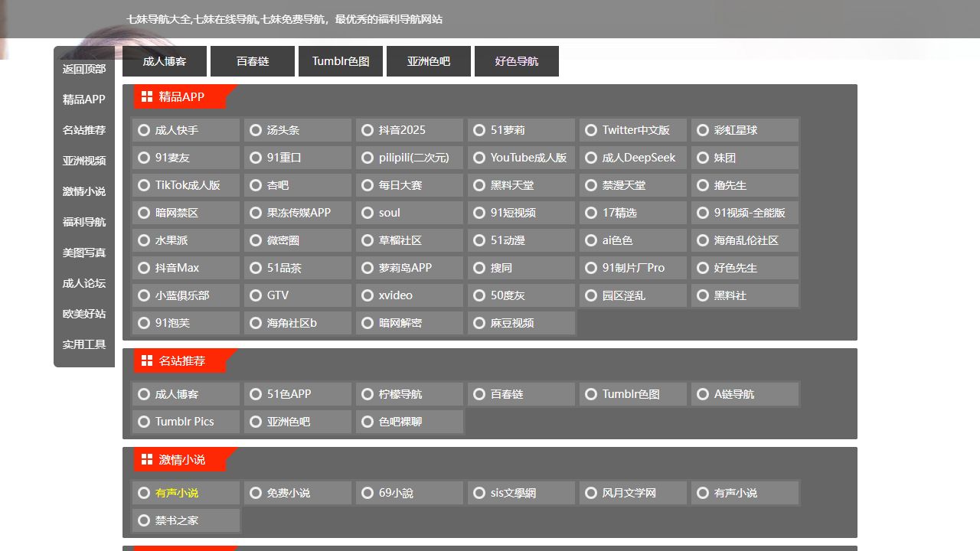The width and height of the screenshot is (980, 551).
Task: Click the circle icon beside 51品茶
Action: click(x=256, y=268)
